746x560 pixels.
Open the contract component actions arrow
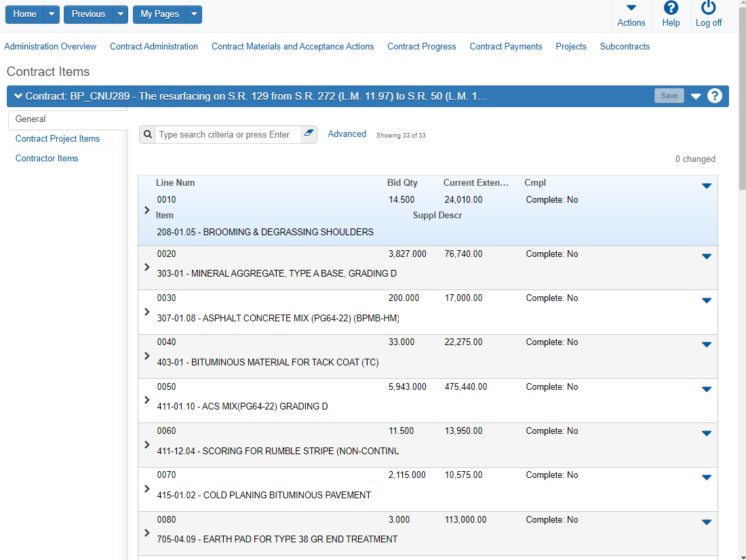(x=696, y=96)
